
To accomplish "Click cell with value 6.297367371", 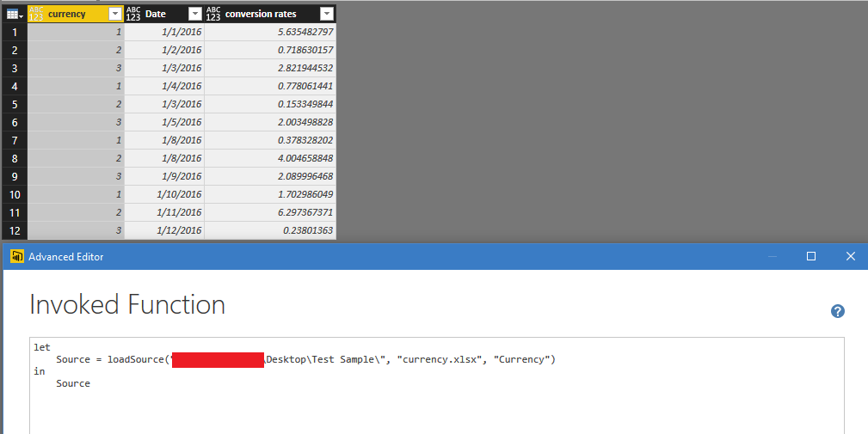I will [x=270, y=212].
